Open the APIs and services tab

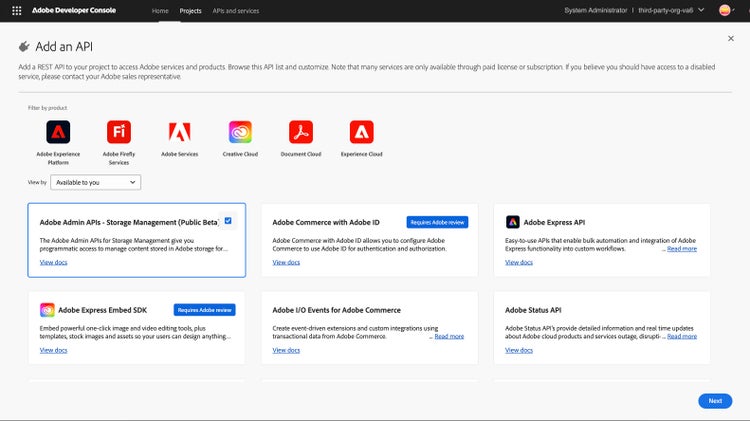236,11
